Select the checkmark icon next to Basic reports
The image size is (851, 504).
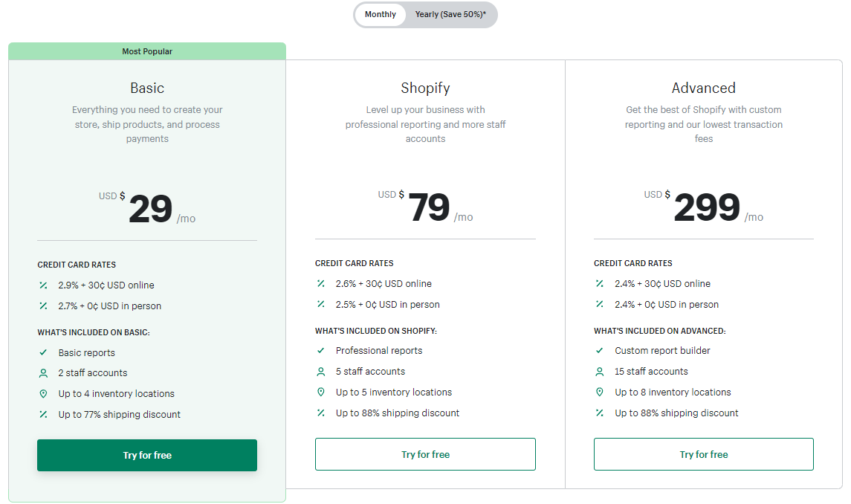click(x=42, y=352)
